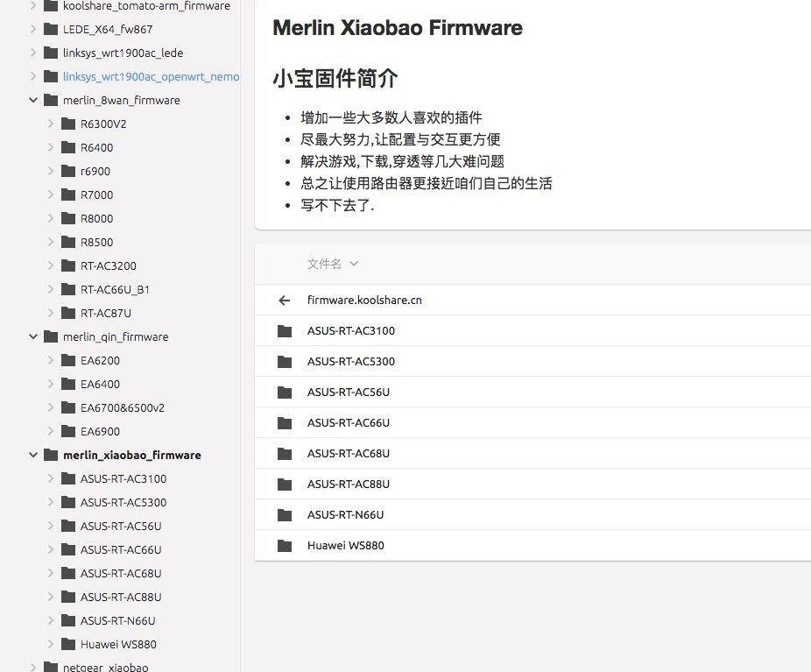Expand the RT-AC87U tree node
Screen dimensions: 811x672
(x=51, y=313)
